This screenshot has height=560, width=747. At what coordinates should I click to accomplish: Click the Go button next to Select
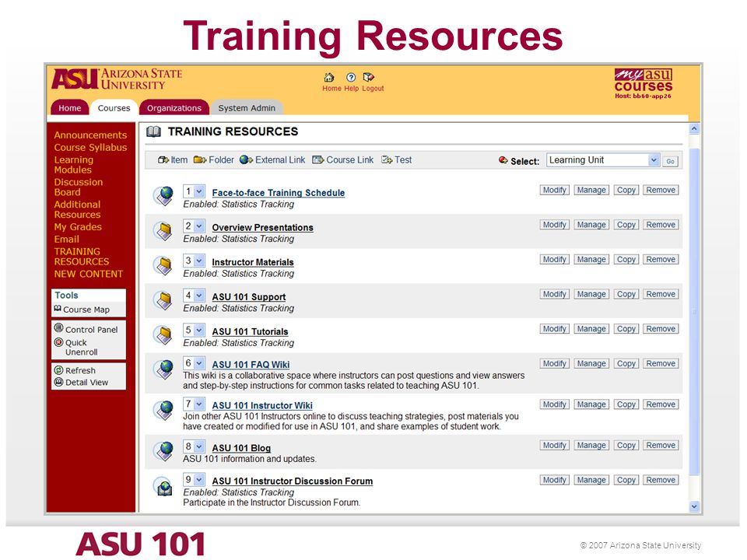coord(670,162)
